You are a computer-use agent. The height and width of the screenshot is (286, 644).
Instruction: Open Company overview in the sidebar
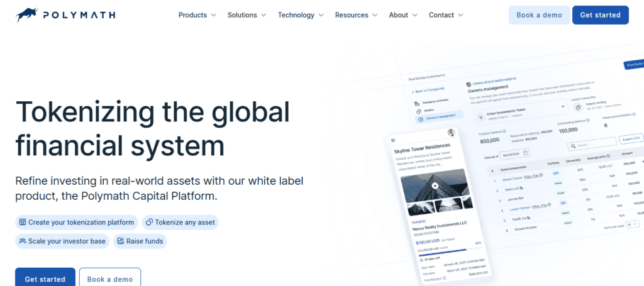click(x=431, y=101)
